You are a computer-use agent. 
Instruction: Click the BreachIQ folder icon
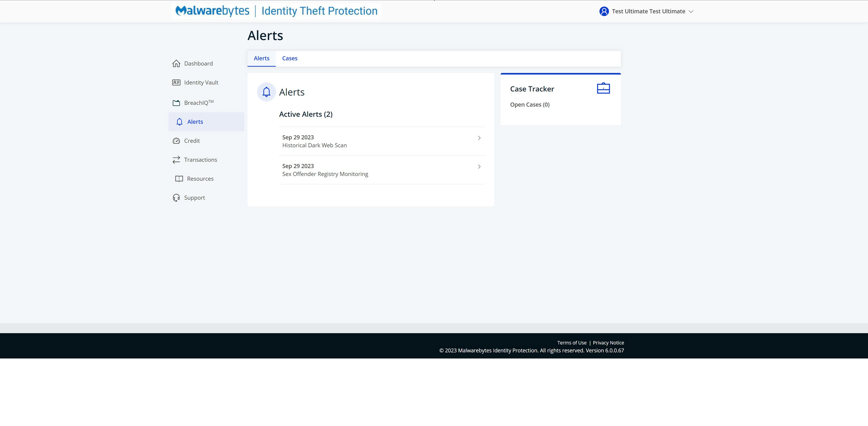(176, 103)
